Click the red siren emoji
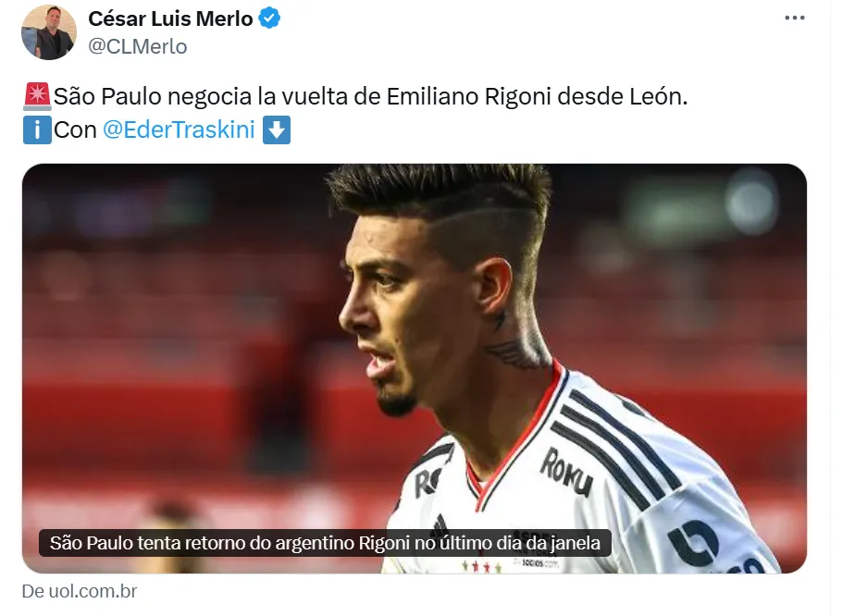This screenshot has height=616, width=867. point(37,96)
